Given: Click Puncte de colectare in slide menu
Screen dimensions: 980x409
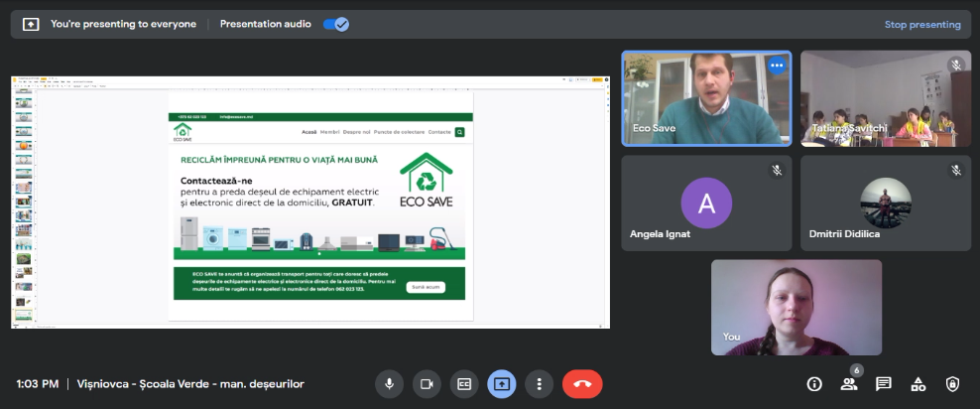Looking at the screenshot, I should tap(399, 132).
